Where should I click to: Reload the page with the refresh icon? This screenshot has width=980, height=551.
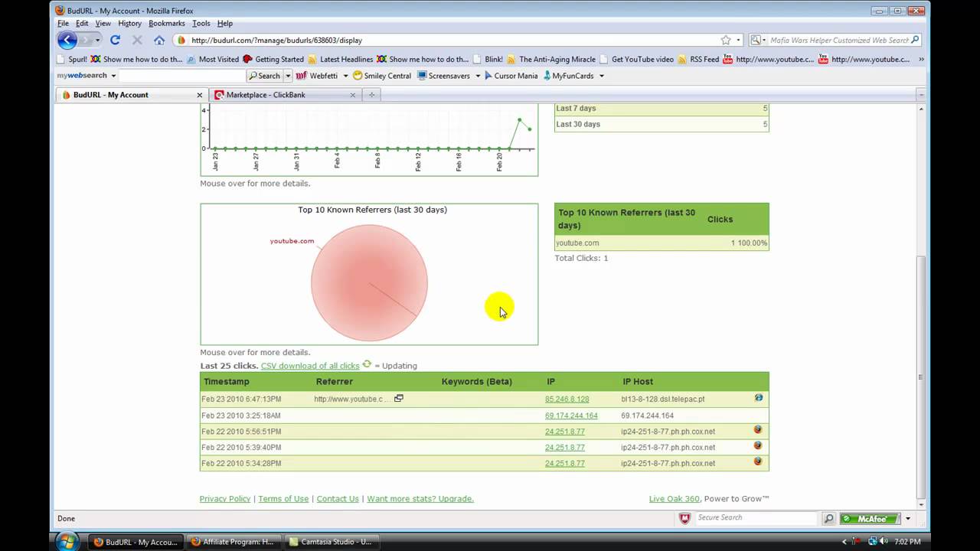tap(115, 40)
